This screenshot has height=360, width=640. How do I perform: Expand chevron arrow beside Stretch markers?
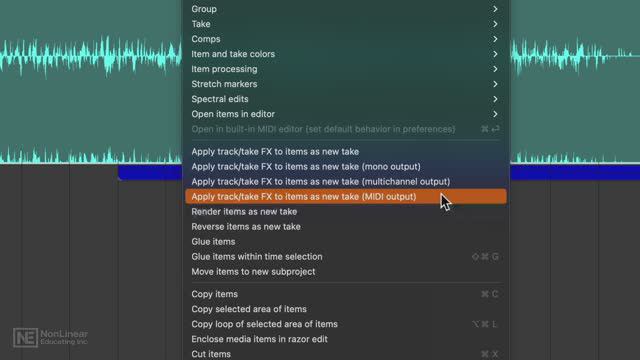[495, 84]
